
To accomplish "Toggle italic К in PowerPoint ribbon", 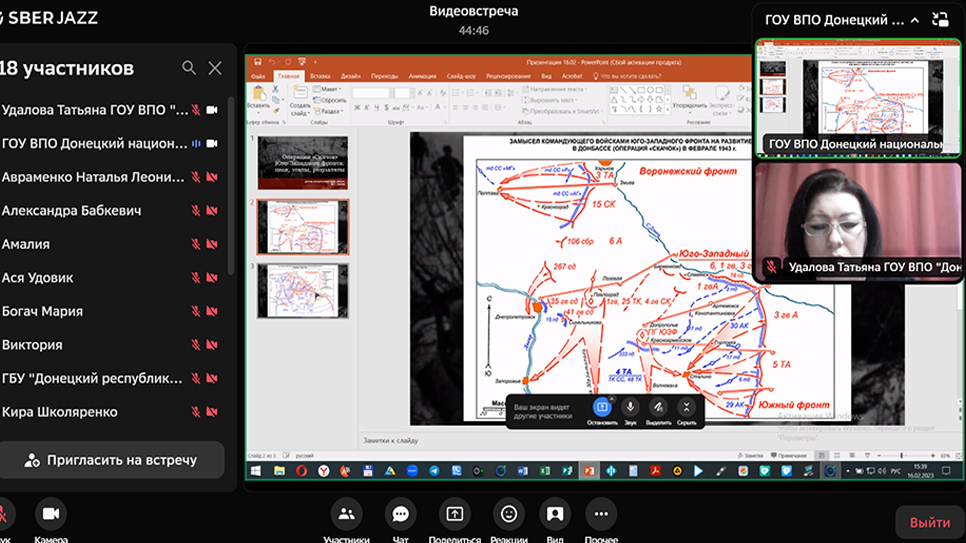I will pyautogui.click(x=367, y=108).
